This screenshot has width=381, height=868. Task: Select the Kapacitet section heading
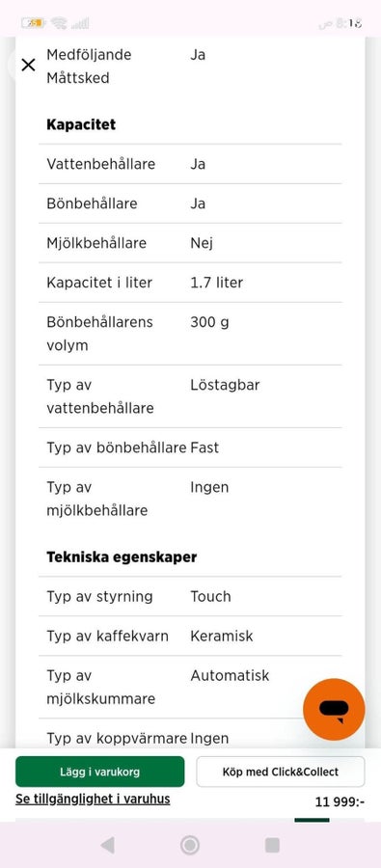point(81,124)
